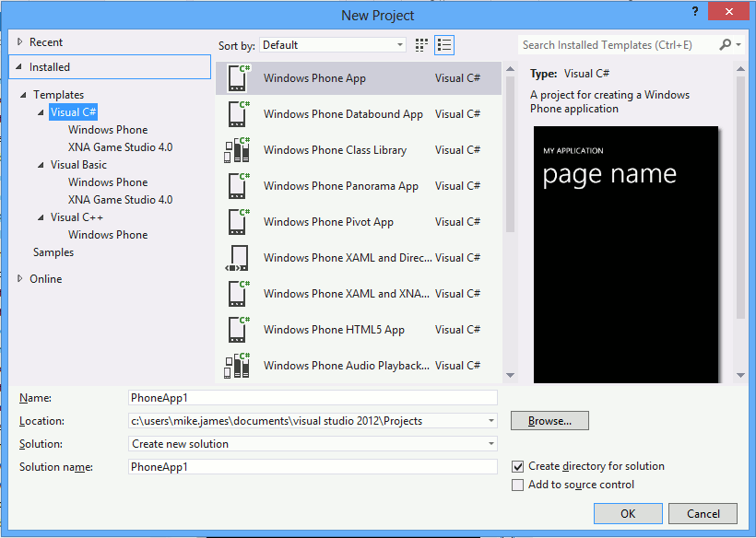Select Windows Phone Panorama App text
756x538 pixels.
click(341, 186)
